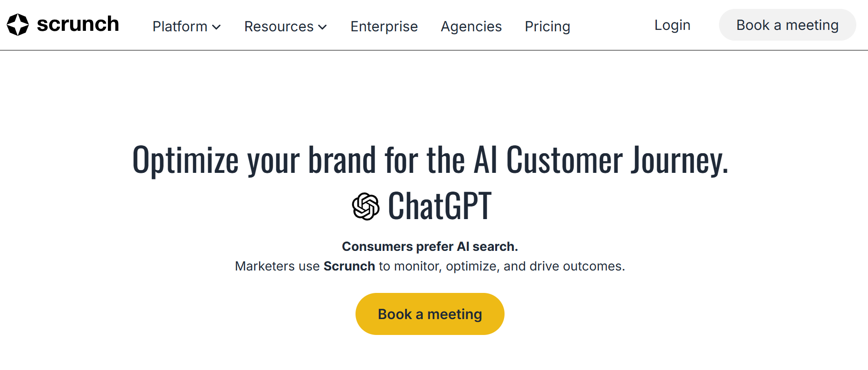The width and height of the screenshot is (868, 370).
Task: Select Enterprise in the navigation bar
Action: pos(384,27)
